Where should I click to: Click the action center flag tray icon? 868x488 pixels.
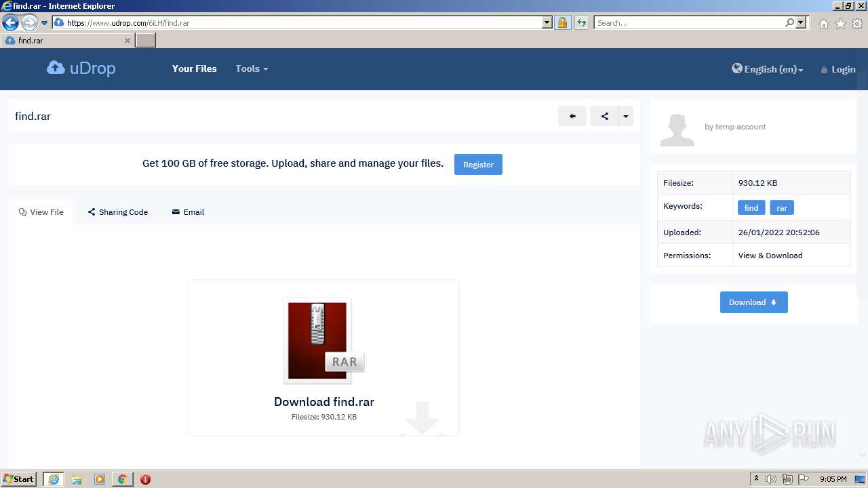[804, 479]
